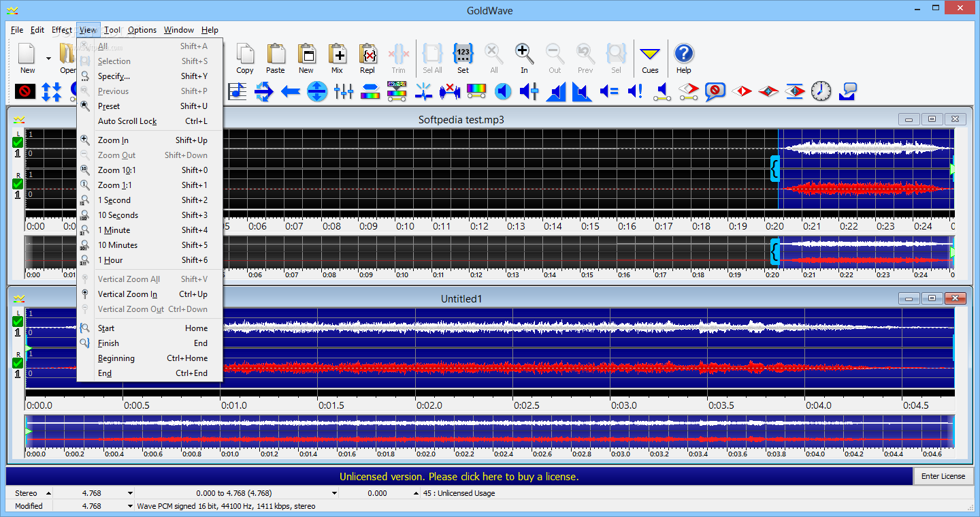Click the unlicensed version buy license banner

pyautogui.click(x=459, y=477)
